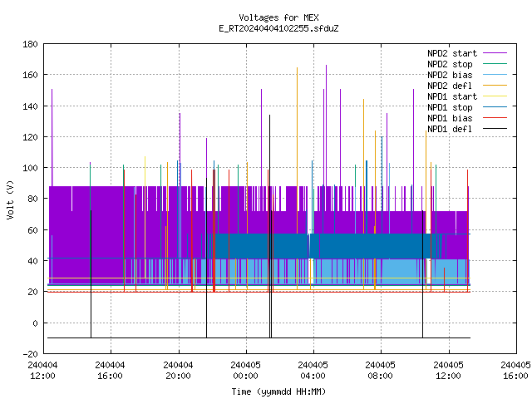Image resolution: width=532 pixels, height=399 pixels.
Task: Click the 140 y-axis tick value
Action: coord(30,106)
